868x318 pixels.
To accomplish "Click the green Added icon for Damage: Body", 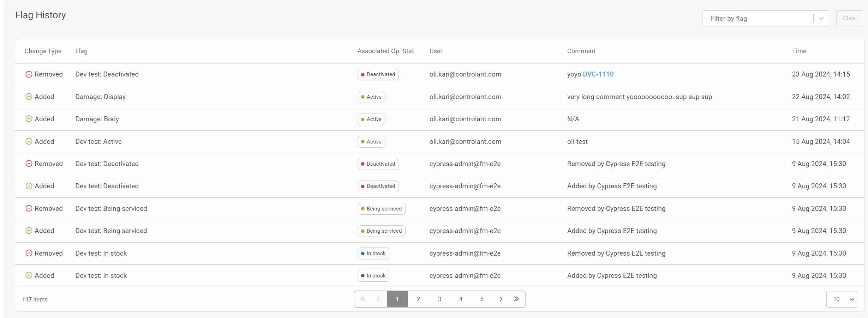I will click(x=29, y=119).
